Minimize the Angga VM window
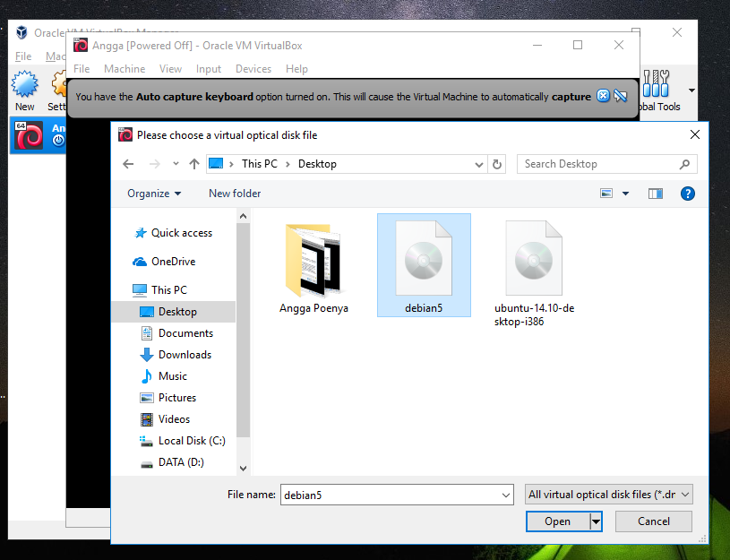The image size is (730, 560). click(x=537, y=45)
